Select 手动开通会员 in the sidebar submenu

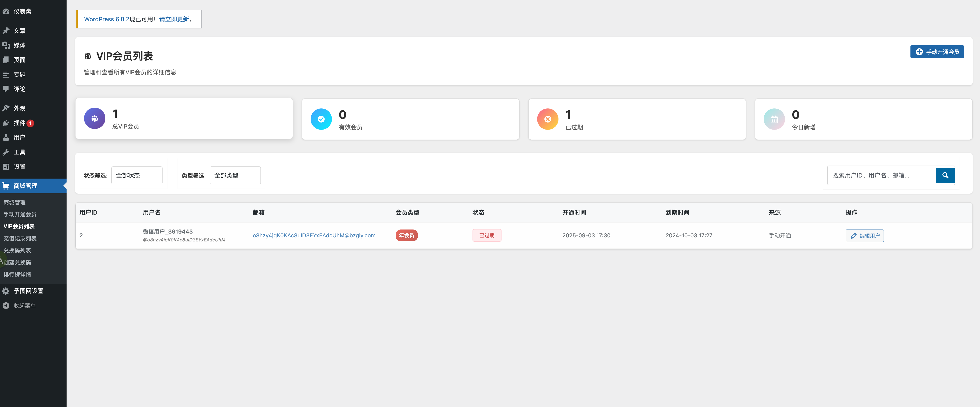pyautogui.click(x=20, y=214)
